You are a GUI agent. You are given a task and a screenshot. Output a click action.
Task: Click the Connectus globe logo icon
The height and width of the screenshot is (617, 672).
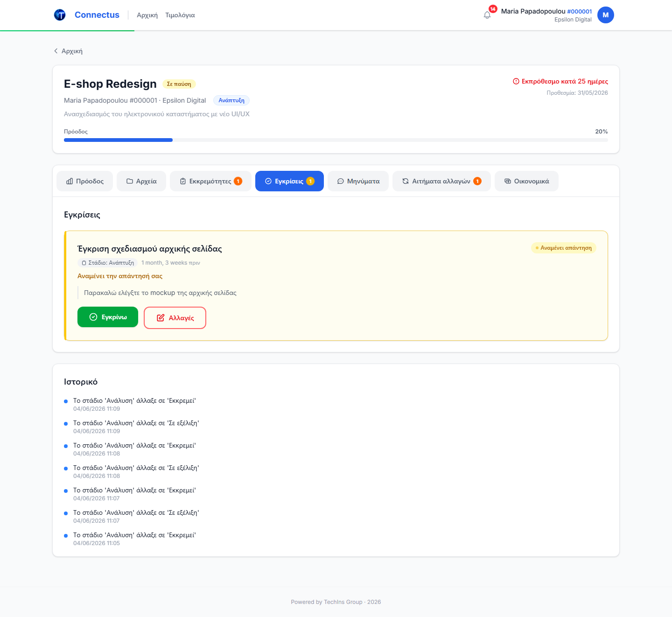click(60, 15)
